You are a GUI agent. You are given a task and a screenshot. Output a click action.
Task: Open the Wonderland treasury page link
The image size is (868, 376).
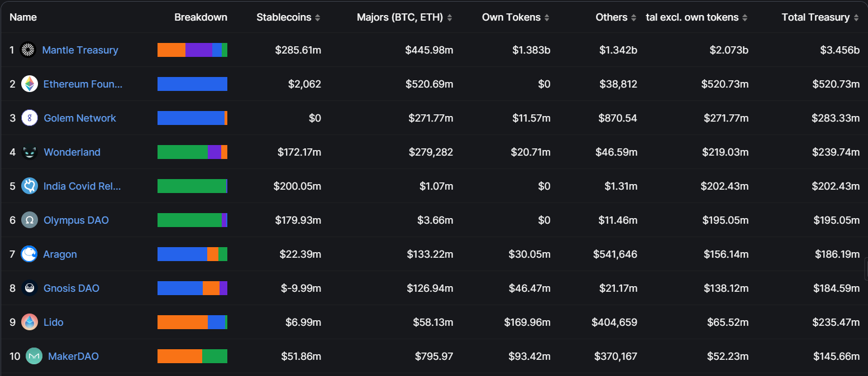[72, 152]
